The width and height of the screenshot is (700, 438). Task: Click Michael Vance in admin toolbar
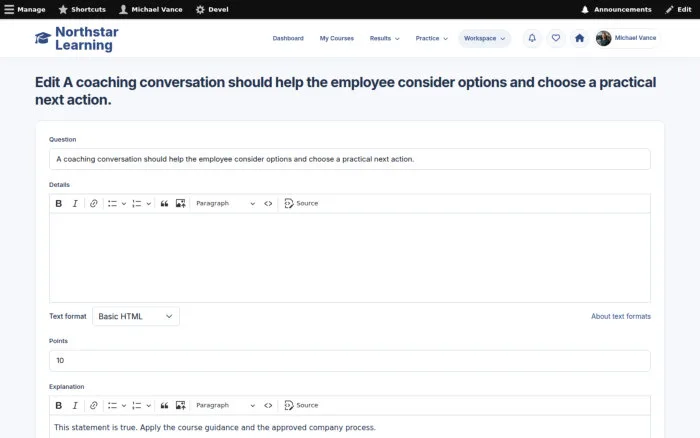[151, 9]
